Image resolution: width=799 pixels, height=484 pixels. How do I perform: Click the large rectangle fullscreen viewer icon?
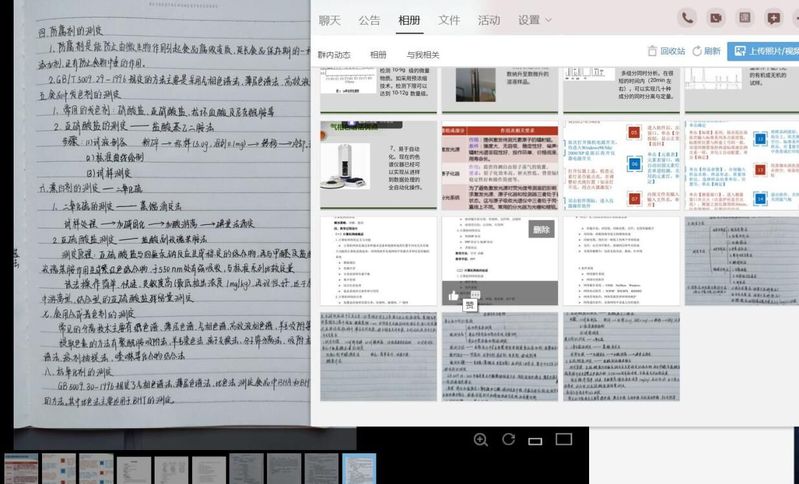coord(564,439)
